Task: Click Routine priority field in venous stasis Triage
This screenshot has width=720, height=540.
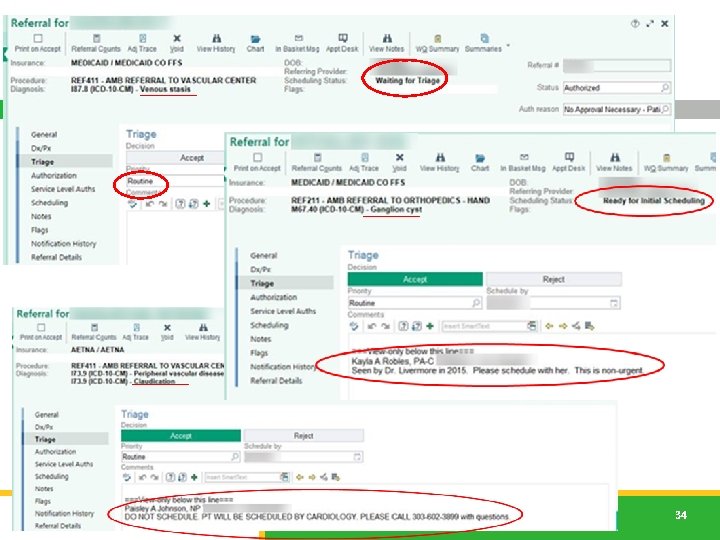Action: click(x=174, y=181)
